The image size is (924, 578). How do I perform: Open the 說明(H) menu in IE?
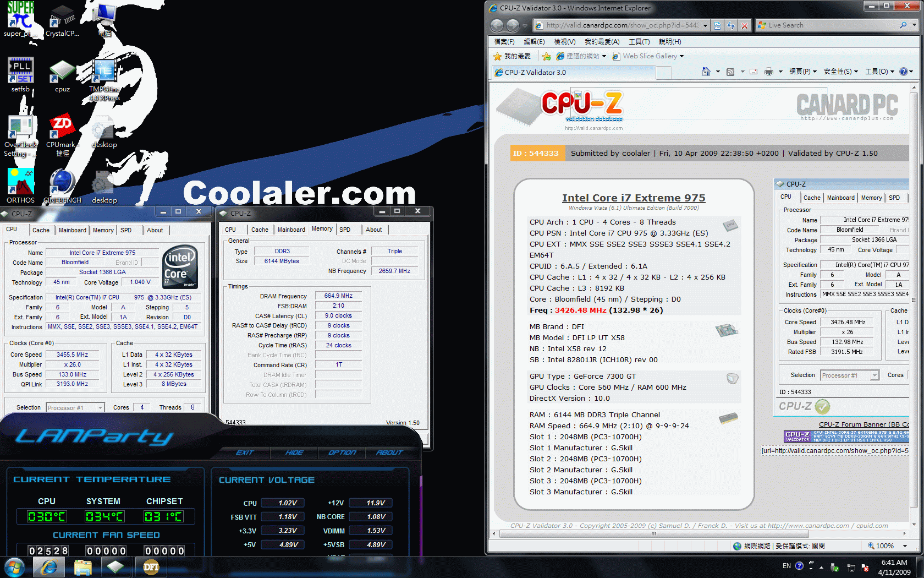pyautogui.click(x=670, y=42)
